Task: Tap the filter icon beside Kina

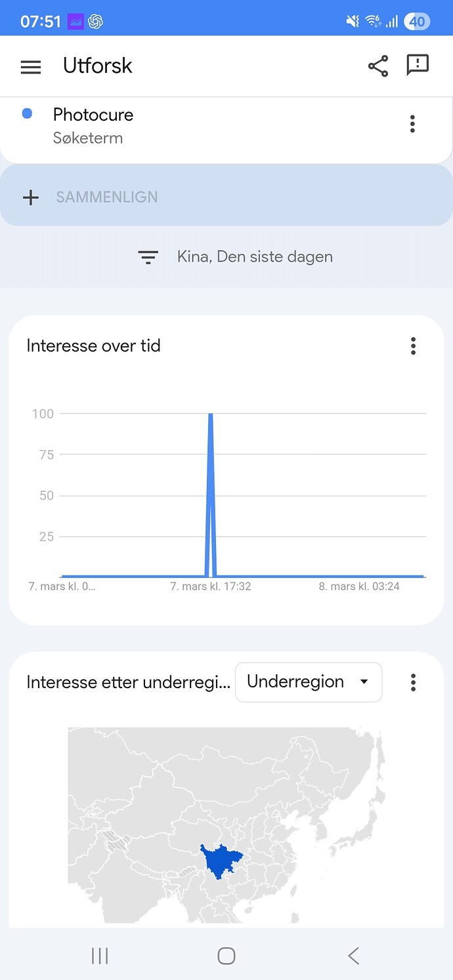Action: [x=148, y=257]
